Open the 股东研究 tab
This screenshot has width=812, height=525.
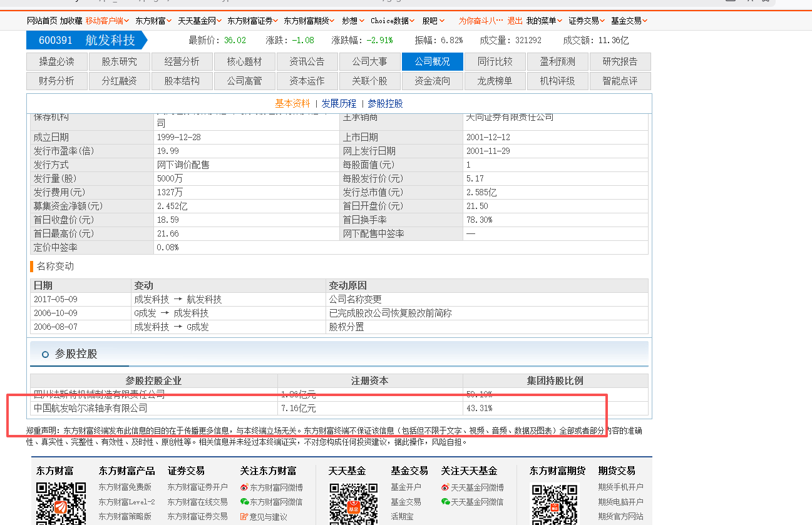click(x=120, y=61)
